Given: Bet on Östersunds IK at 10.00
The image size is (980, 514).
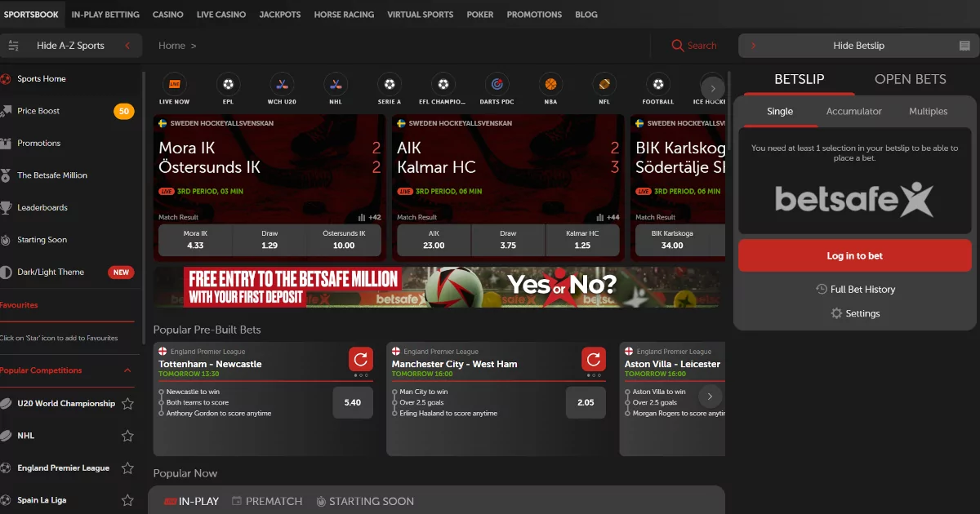Looking at the screenshot, I should (x=344, y=240).
